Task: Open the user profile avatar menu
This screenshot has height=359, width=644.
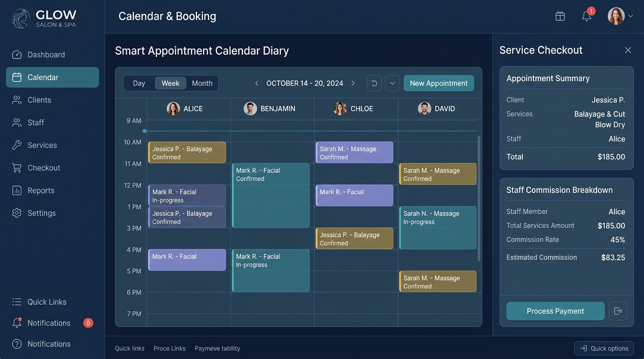Action: pyautogui.click(x=620, y=16)
